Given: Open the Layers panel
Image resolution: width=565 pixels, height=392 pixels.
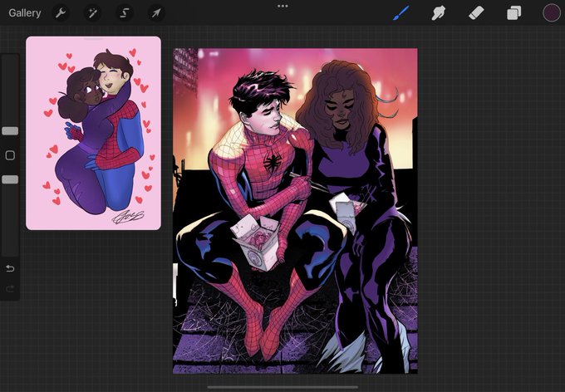Looking at the screenshot, I should click(x=513, y=13).
